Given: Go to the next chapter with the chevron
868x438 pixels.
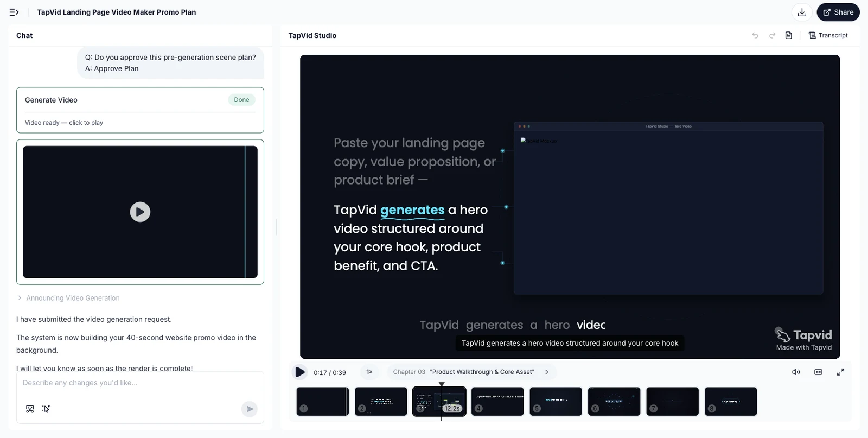Looking at the screenshot, I should click(x=547, y=372).
